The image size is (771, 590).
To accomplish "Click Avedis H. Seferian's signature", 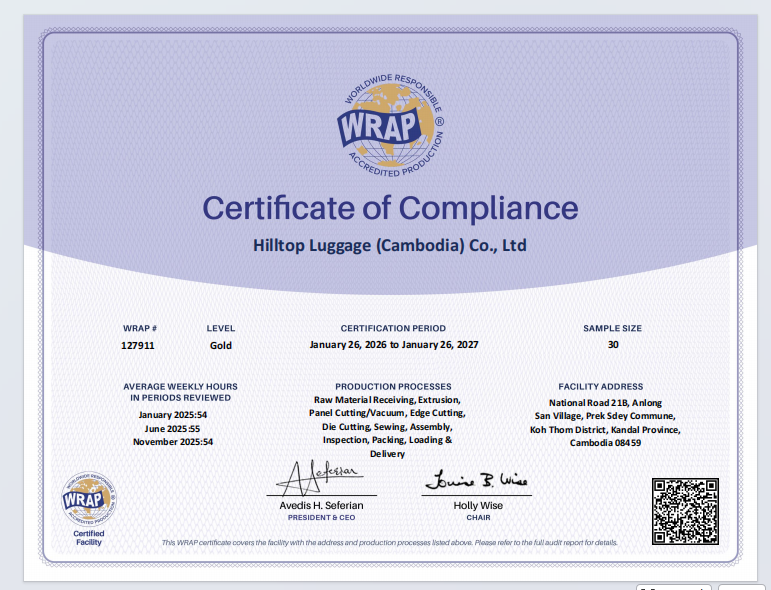I will (320, 477).
